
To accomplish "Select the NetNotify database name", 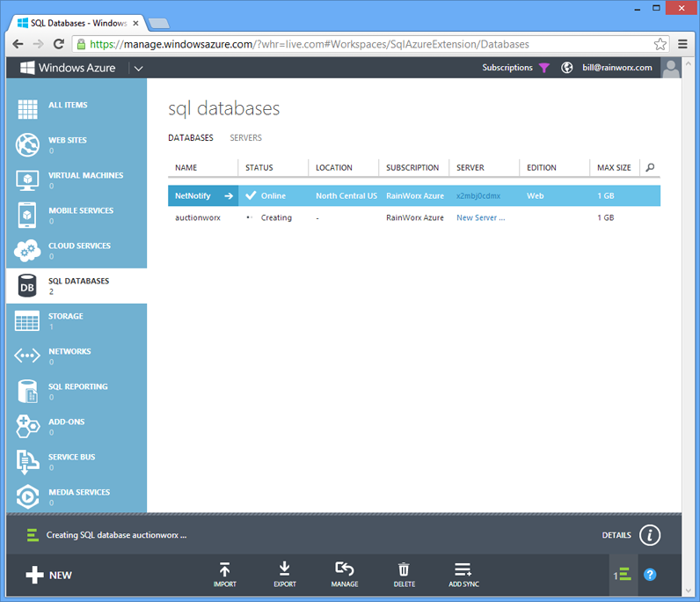I will [x=193, y=195].
